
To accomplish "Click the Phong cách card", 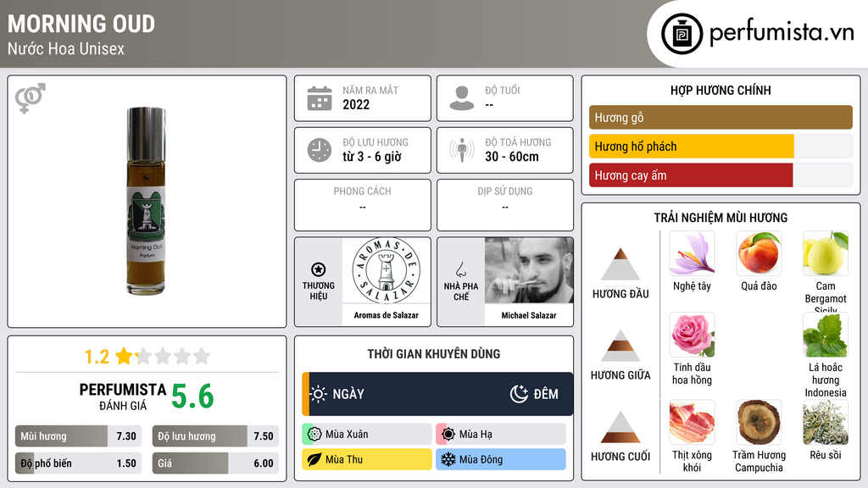I will [x=363, y=205].
